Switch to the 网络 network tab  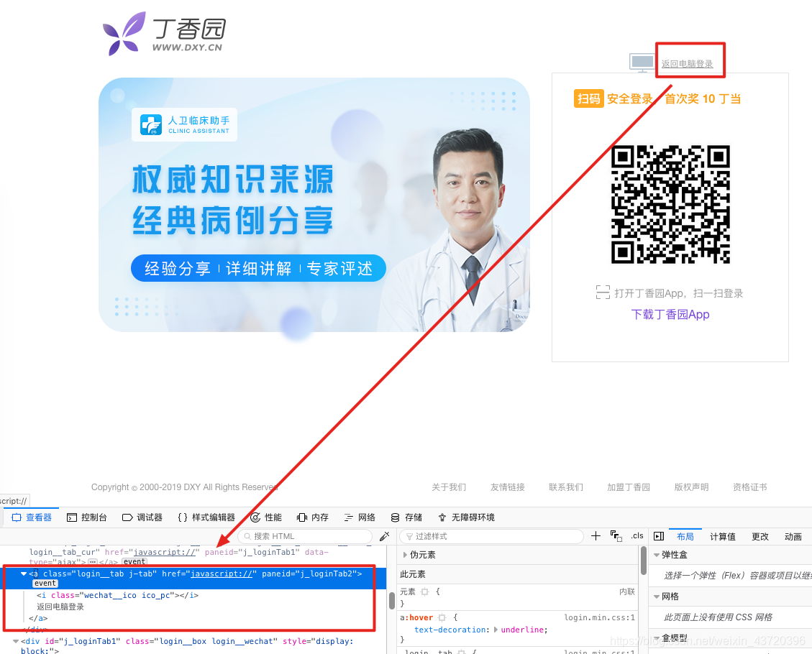click(360, 517)
